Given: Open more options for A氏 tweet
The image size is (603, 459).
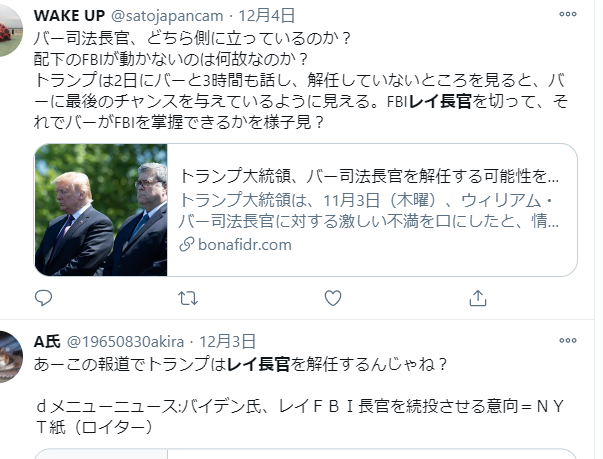Looking at the screenshot, I should 568,340.
